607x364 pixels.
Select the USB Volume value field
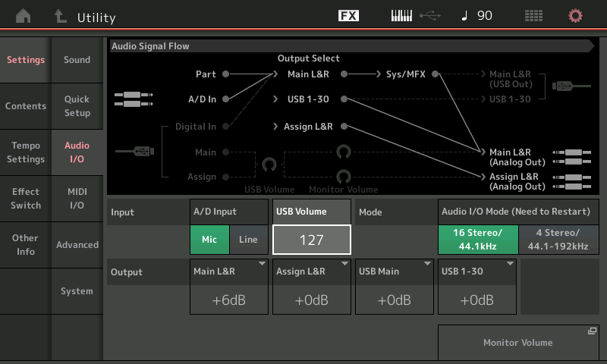(x=311, y=240)
